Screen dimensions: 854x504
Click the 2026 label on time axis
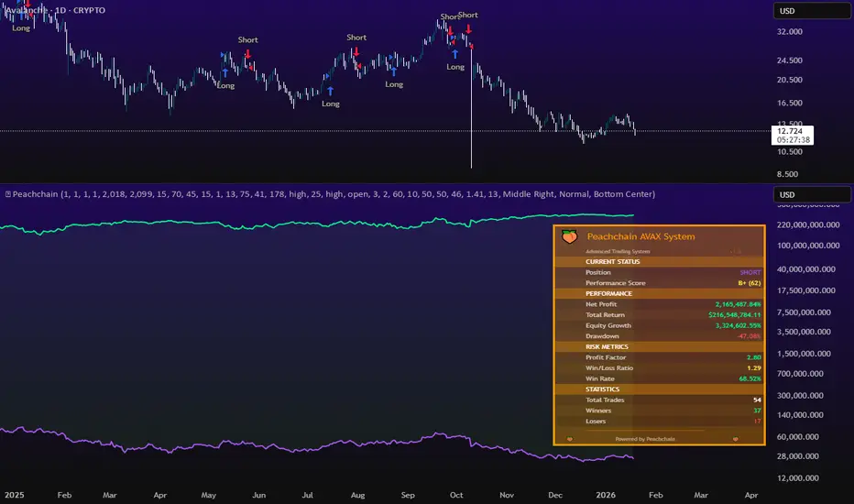[x=606, y=495]
